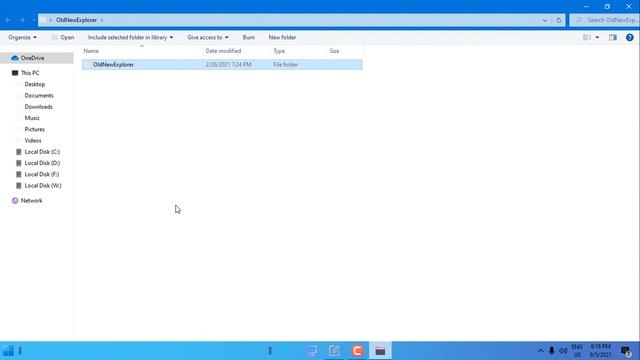Screen dimensions: 640x360
Task: Go forward with the Forward arrow
Action: [22, 20]
